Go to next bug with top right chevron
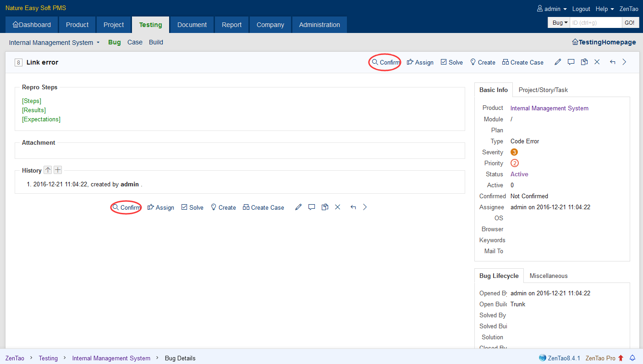Viewport: 643px width, 364px height. tap(624, 62)
